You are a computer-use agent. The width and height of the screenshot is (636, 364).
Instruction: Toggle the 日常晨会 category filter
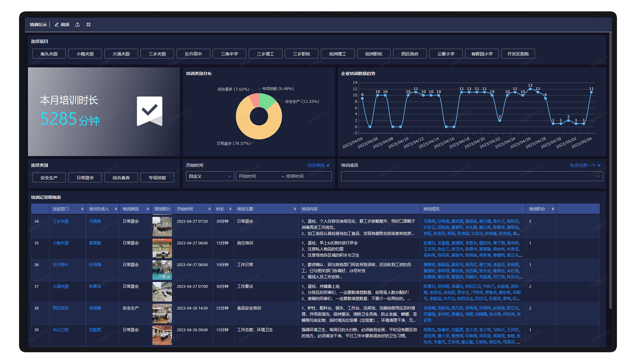pos(85,178)
